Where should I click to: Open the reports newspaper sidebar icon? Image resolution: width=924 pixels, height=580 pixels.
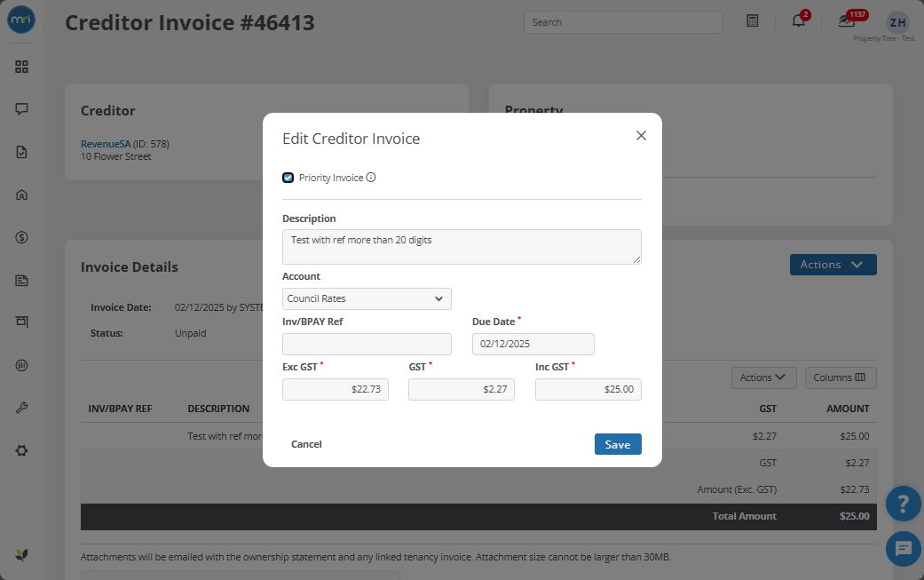22,280
